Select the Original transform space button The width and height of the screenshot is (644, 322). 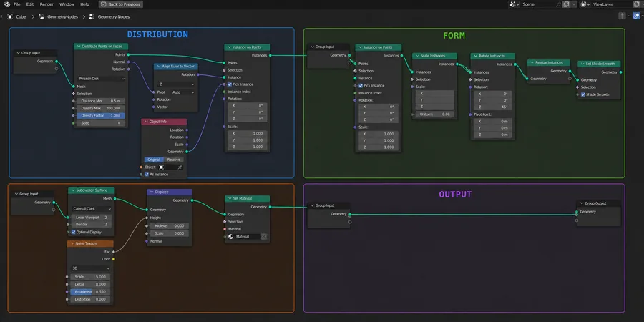(154, 160)
